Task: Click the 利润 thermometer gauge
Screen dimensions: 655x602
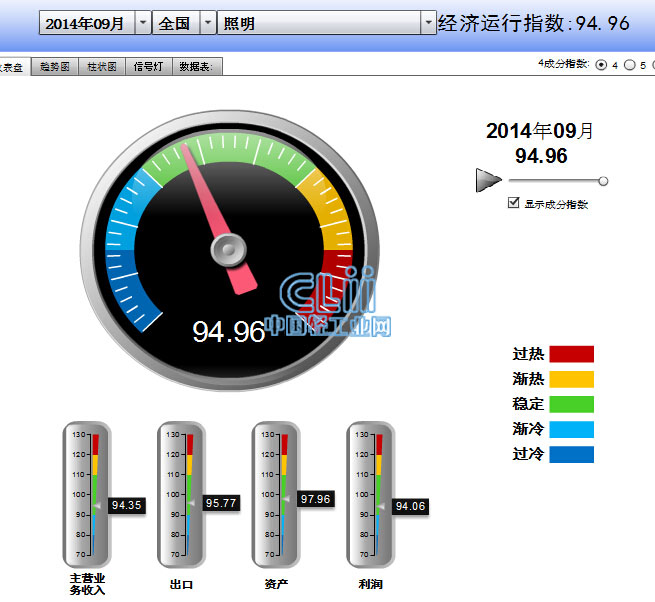Action: (x=370, y=494)
